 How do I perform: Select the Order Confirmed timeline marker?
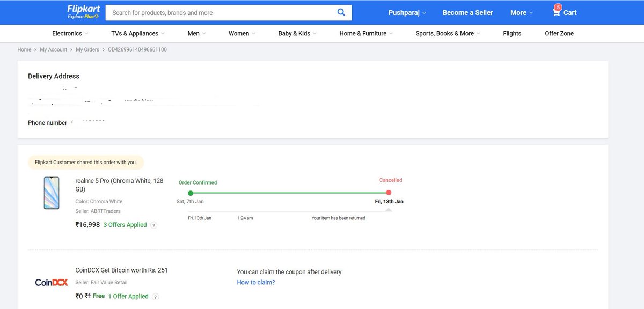tap(191, 193)
